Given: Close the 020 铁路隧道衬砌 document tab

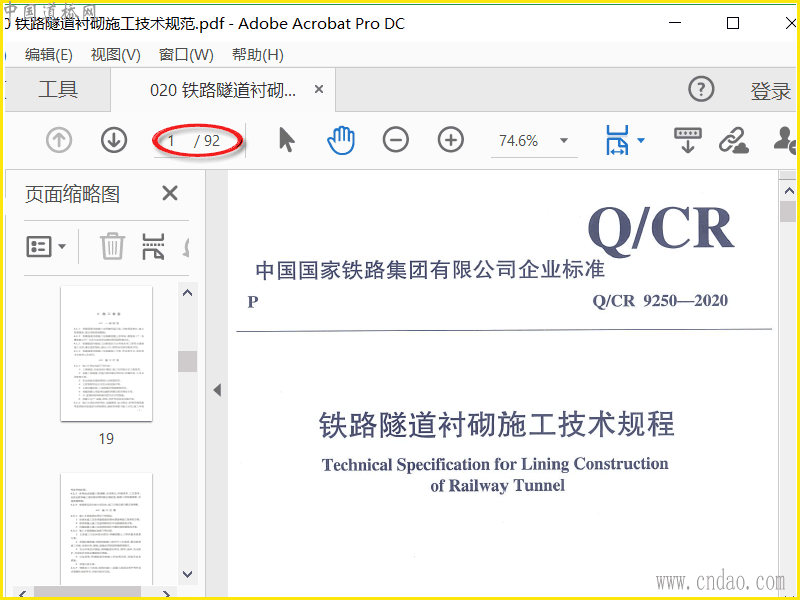Looking at the screenshot, I should tap(319, 89).
